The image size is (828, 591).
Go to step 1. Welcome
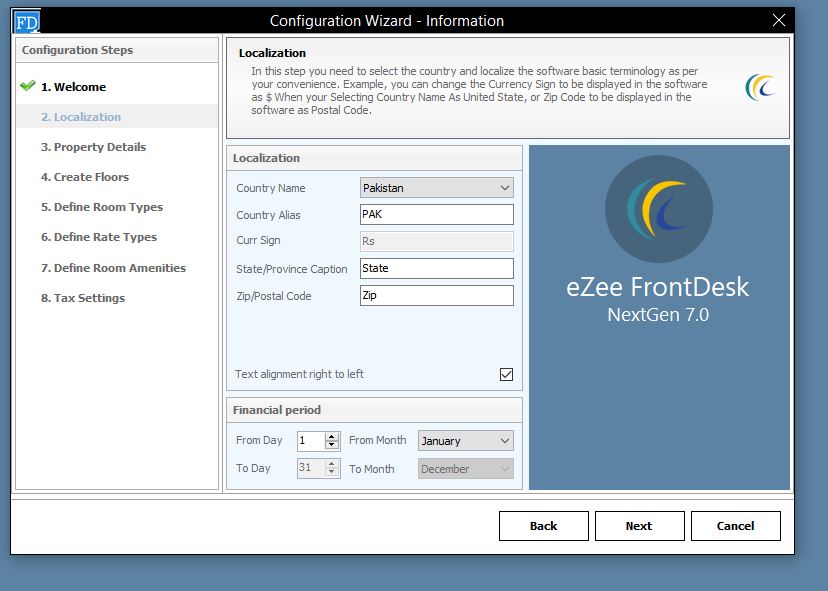(73, 87)
